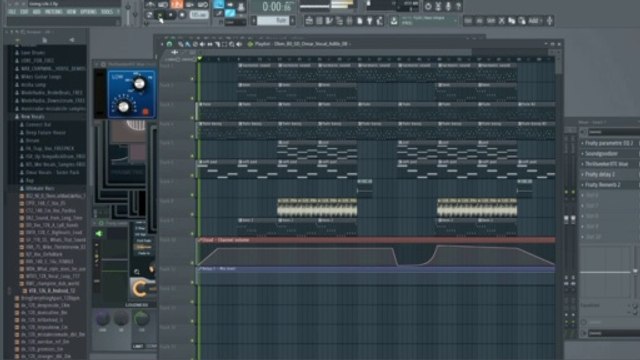Click the stop button in the transport panel
The image size is (640, 360).
click(171, 16)
